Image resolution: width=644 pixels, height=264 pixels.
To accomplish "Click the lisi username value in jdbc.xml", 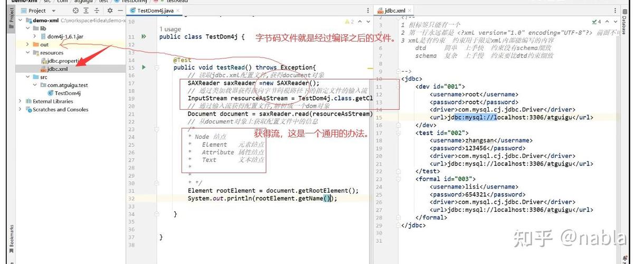I will pyautogui.click(x=473, y=186).
